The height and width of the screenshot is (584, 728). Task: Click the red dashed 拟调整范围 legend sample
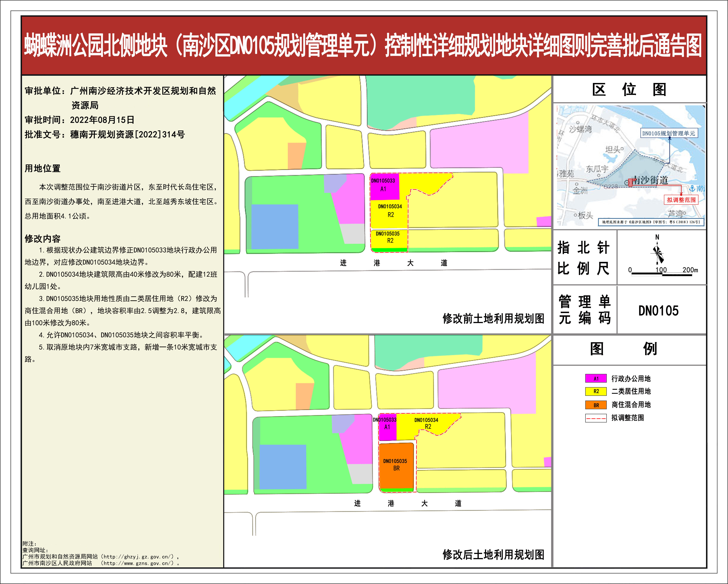click(596, 418)
